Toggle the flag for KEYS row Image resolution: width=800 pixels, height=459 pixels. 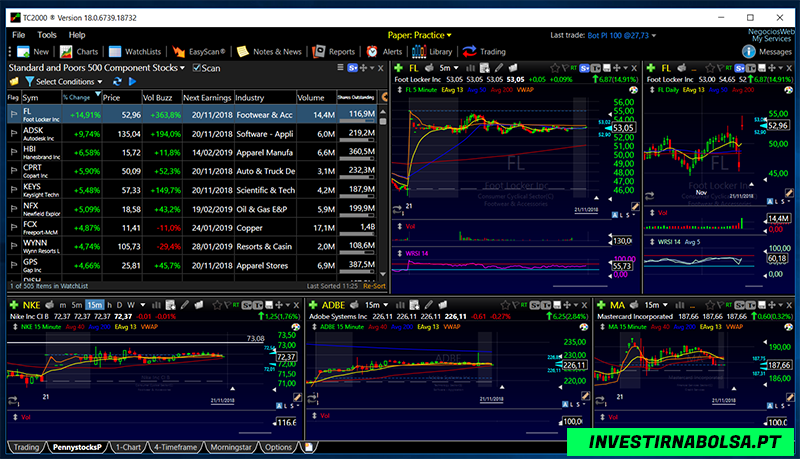pyautogui.click(x=14, y=190)
